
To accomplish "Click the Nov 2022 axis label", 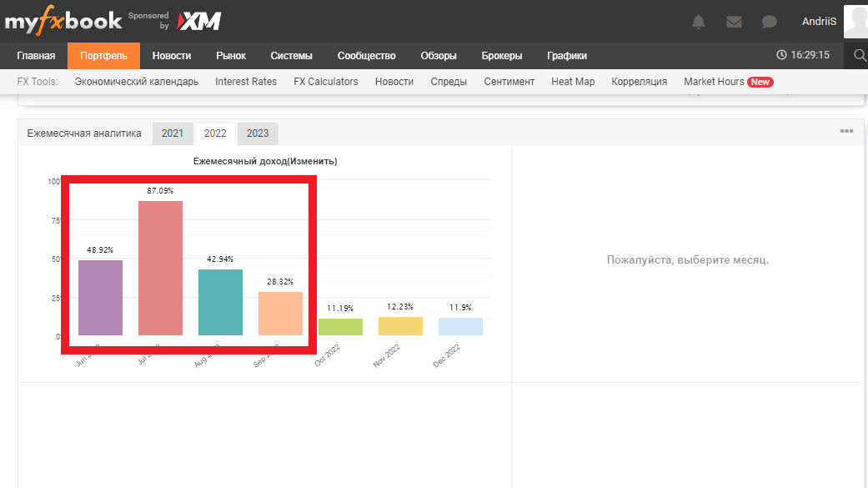I will point(386,355).
